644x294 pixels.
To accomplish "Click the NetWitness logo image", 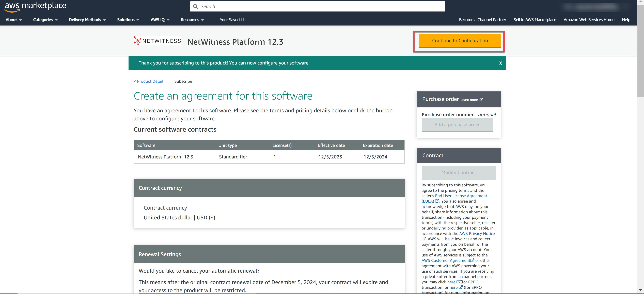I will [x=157, y=41].
